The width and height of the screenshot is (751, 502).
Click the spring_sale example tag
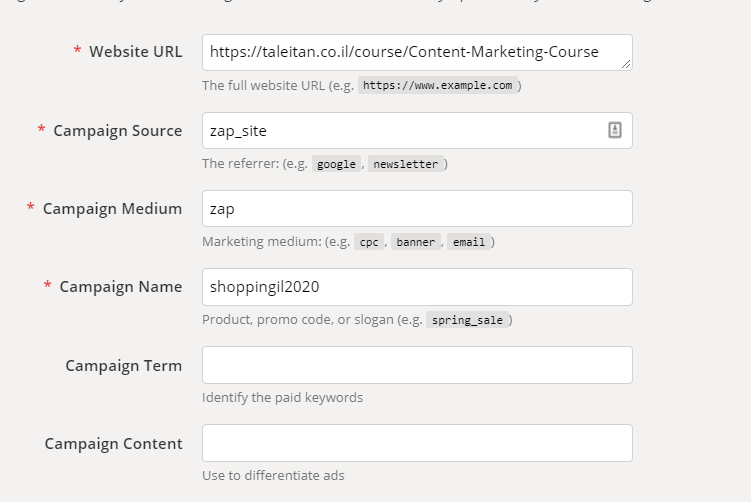coord(469,320)
